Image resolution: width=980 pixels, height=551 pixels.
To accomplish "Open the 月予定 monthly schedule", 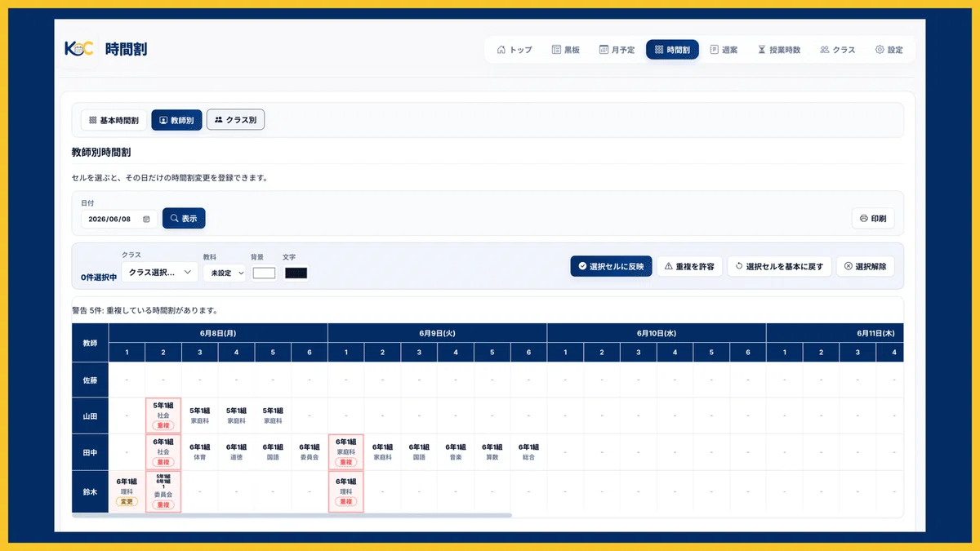I will click(x=617, y=50).
